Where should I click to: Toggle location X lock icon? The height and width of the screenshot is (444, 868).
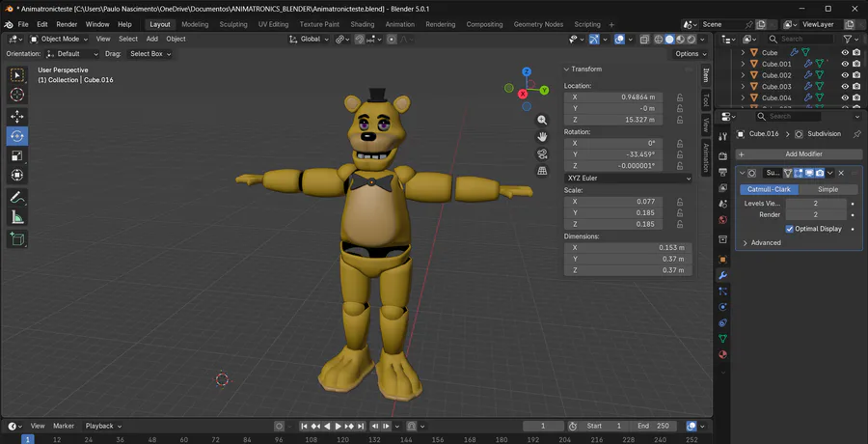tap(680, 97)
